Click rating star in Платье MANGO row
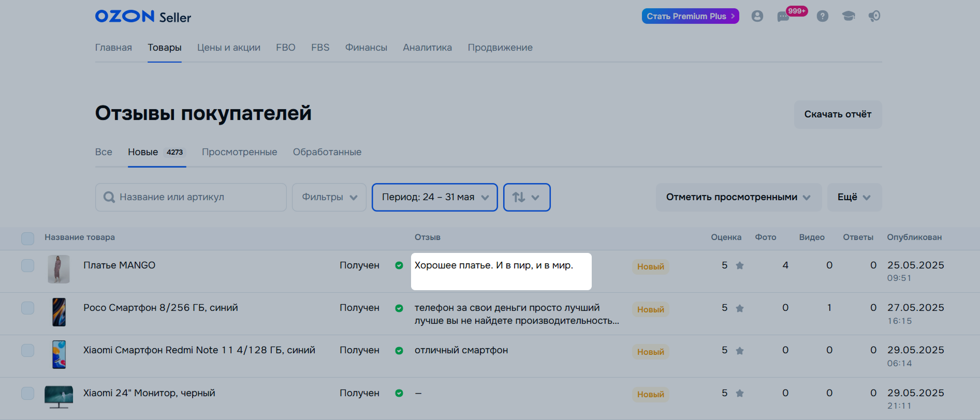Image resolution: width=980 pixels, height=420 pixels. pyautogui.click(x=740, y=265)
